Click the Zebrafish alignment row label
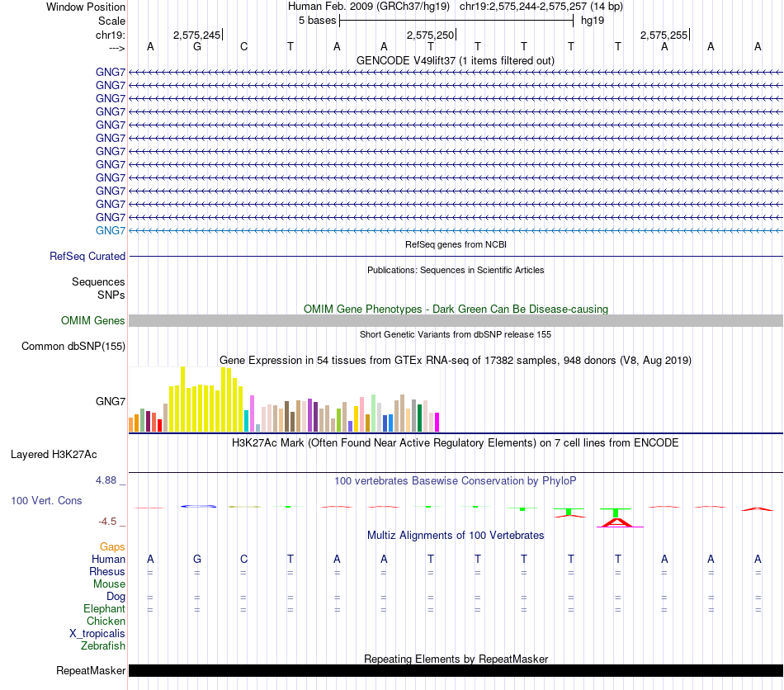784x690 pixels. (x=103, y=645)
